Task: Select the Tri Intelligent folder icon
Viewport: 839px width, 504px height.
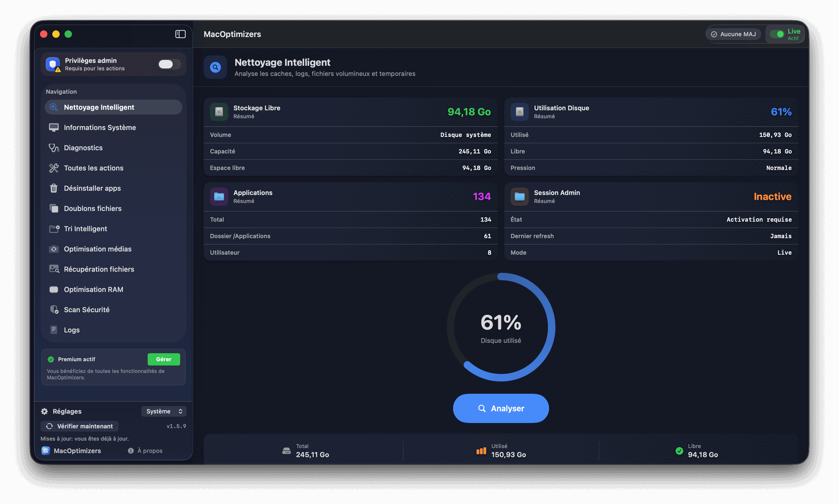Action: tap(54, 229)
